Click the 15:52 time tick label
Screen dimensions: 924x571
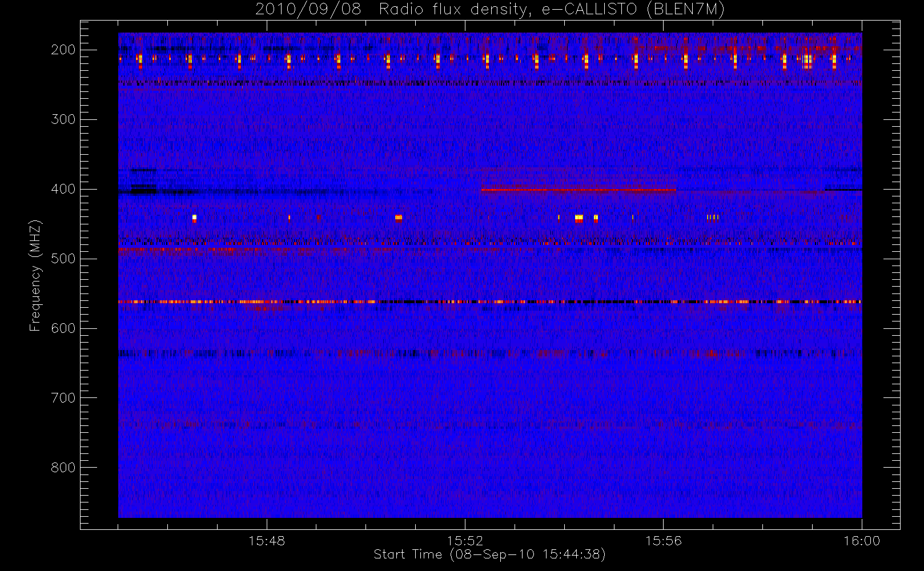click(465, 541)
